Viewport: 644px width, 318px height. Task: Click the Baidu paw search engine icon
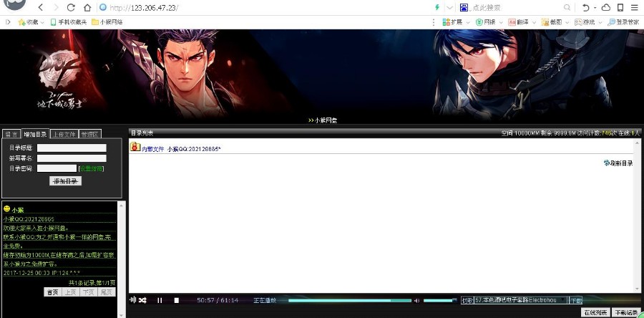[x=464, y=7]
